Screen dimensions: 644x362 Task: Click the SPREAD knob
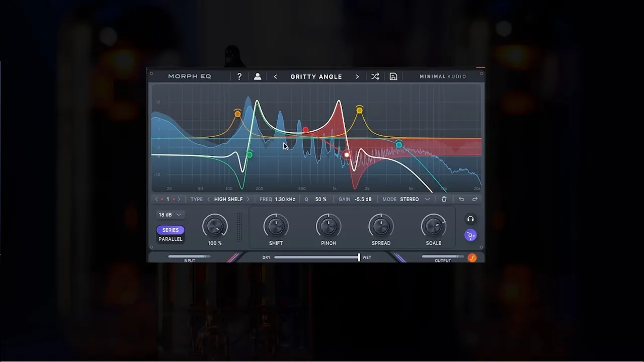click(x=381, y=226)
